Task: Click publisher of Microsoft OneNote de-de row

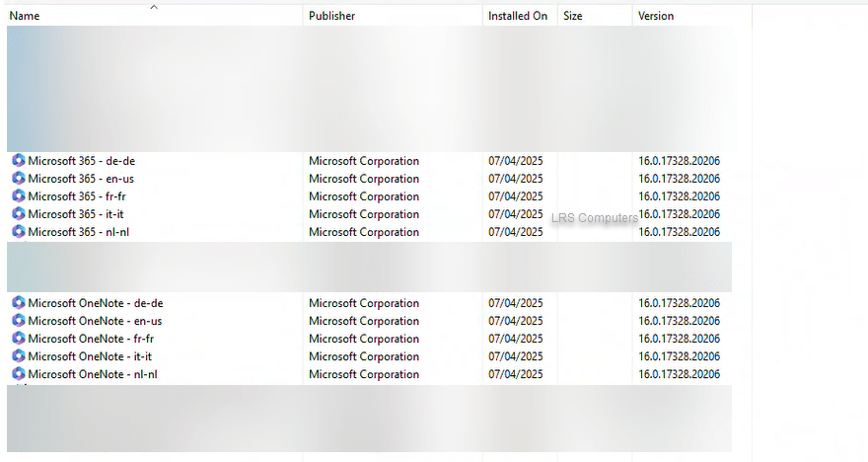Action: [363, 303]
